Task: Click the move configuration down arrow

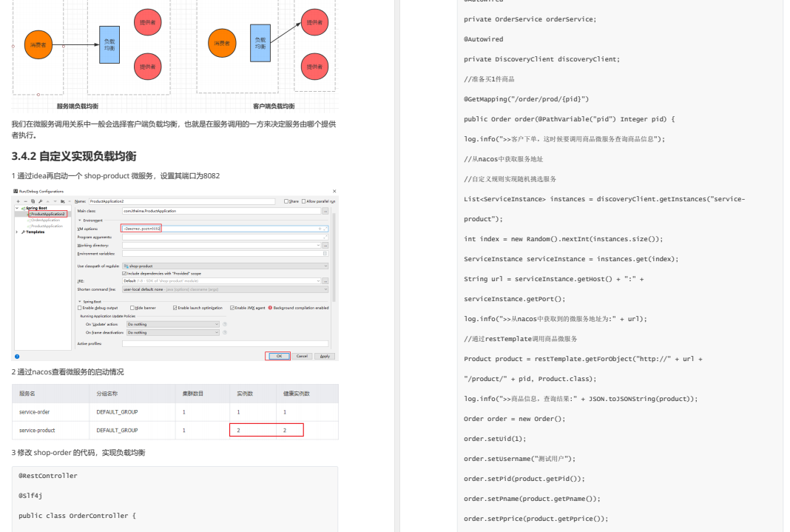Action: pyautogui.click(x=55, y=201)
